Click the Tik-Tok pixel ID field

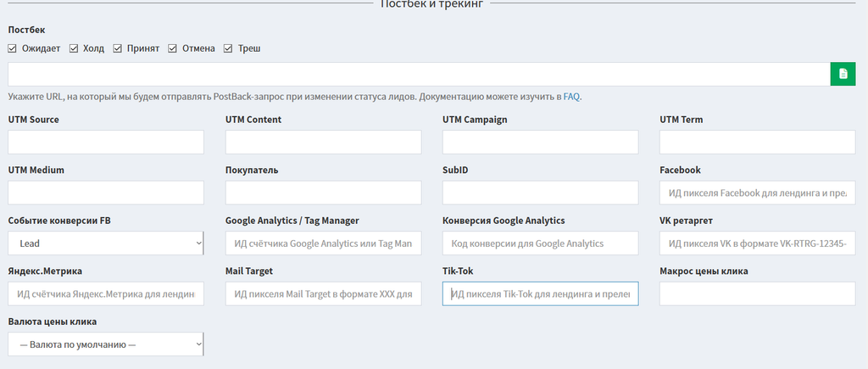540,294
